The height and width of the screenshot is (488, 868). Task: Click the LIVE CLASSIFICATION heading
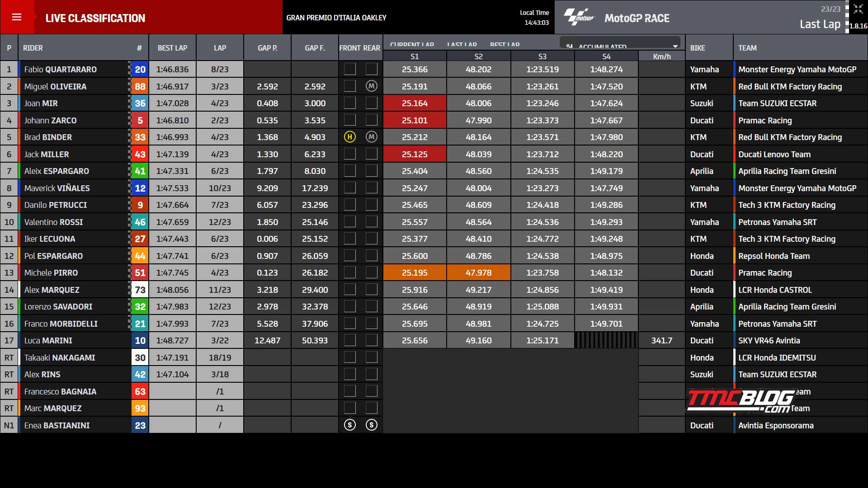pyautogui.click(x=95, y=18)
